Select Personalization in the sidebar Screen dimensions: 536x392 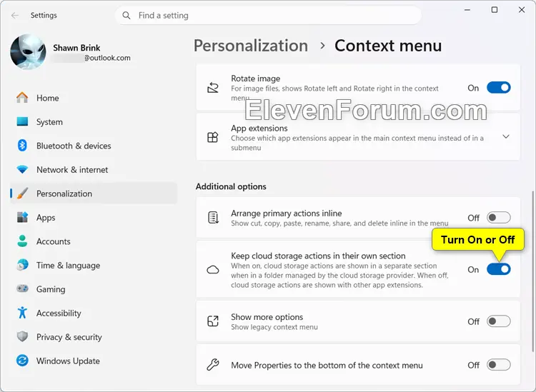(x=94, y=194)
